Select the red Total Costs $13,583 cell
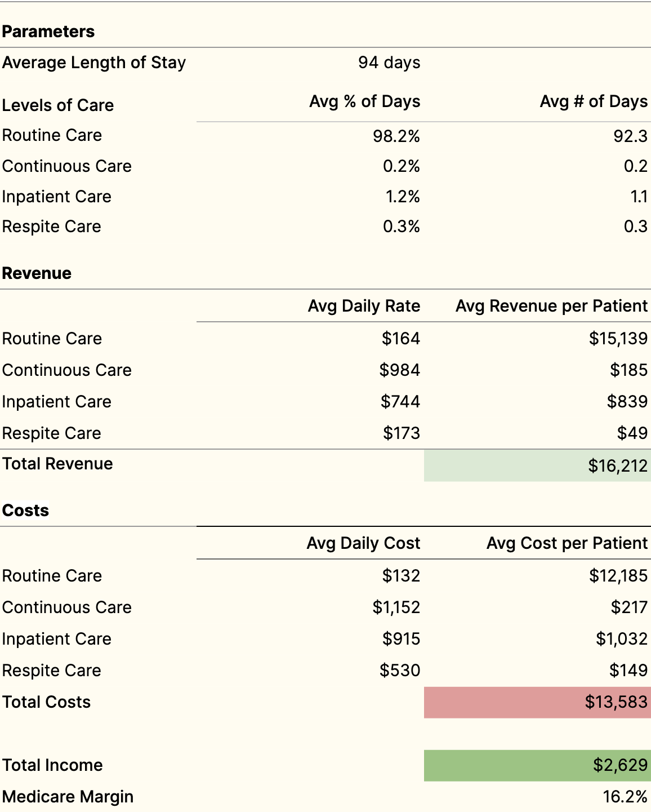This screenshot has height=812, width=651. 537,702
